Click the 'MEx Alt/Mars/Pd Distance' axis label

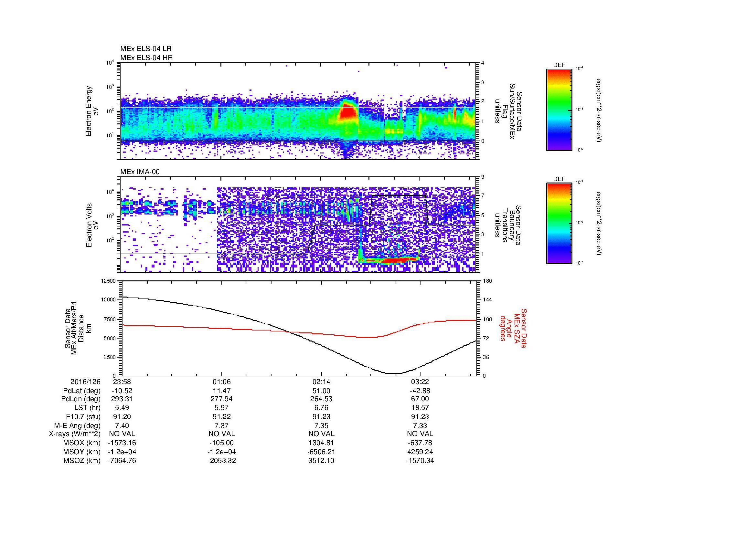tap(77, 328)
